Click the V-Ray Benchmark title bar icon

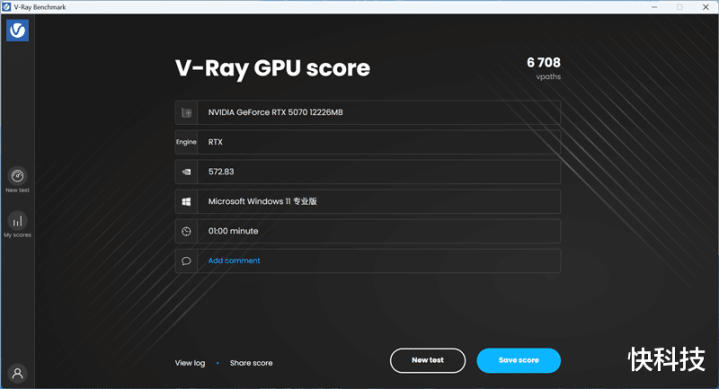click(6, 7)
